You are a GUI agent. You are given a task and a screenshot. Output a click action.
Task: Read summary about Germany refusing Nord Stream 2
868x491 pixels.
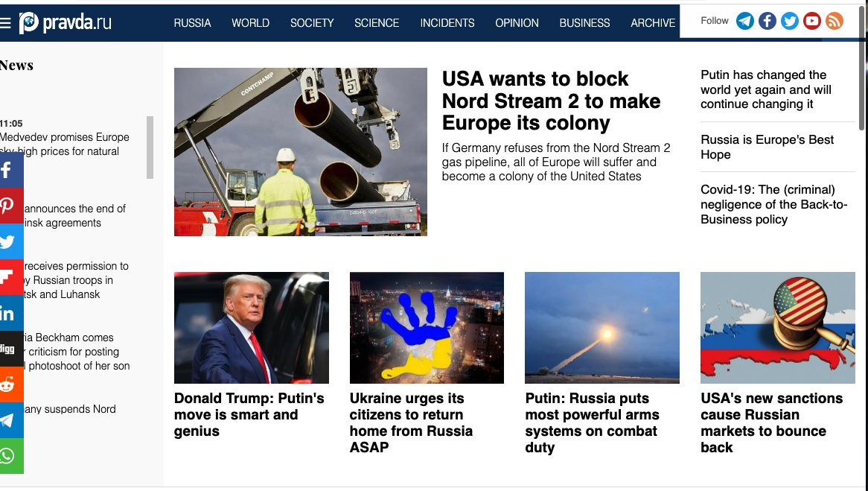(x=556, y=162)
